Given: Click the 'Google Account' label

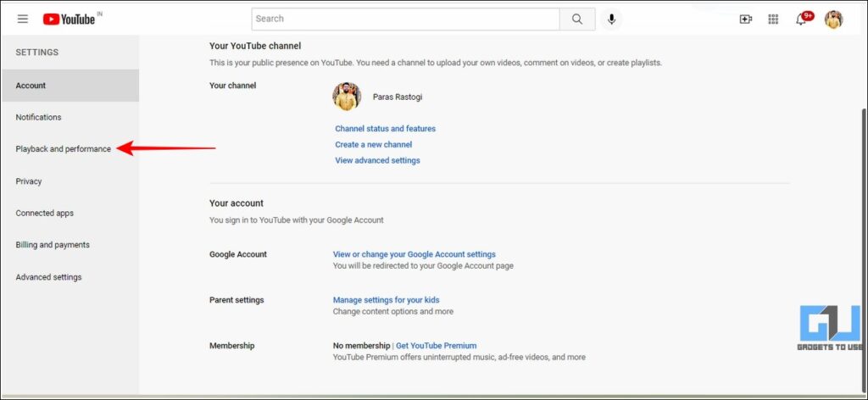Looking at the screenshot, I should 238,254.
